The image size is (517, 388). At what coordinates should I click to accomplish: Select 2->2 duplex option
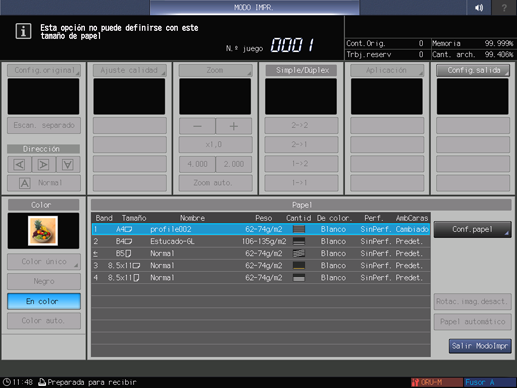(x=301, y=126)
